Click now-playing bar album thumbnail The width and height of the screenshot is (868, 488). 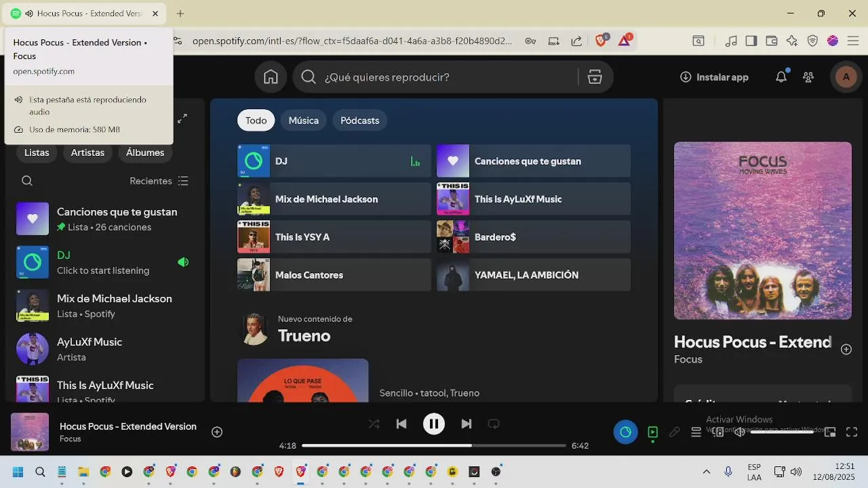[30, 432]
